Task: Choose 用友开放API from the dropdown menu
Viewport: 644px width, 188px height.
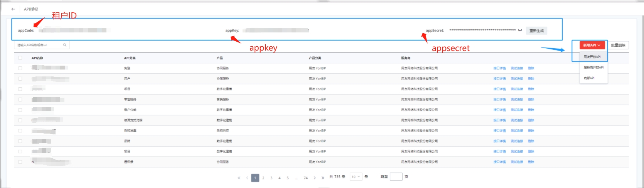Action: (592, 57)
